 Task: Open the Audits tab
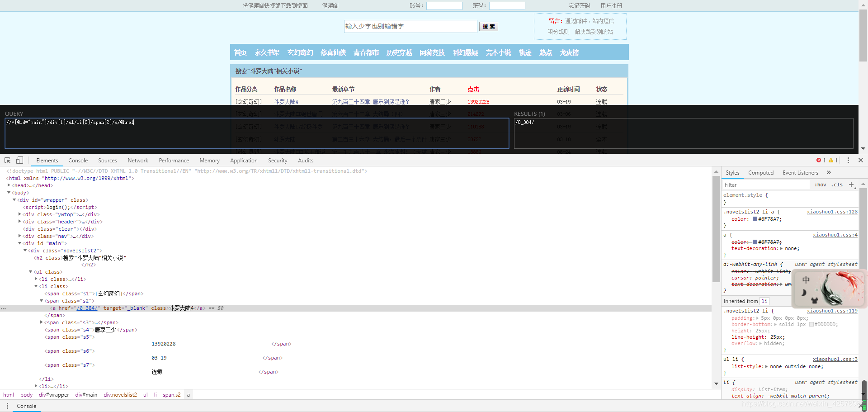pos(306,161)
